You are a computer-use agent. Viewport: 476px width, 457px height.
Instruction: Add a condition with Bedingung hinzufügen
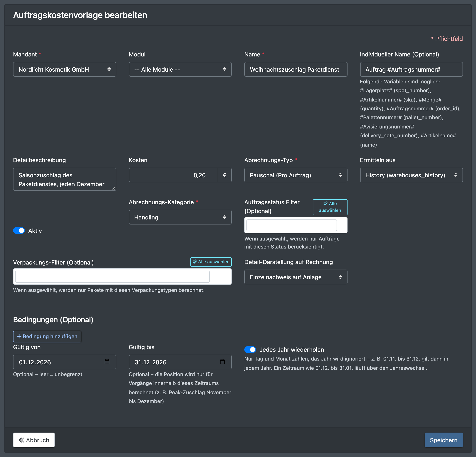[47, 336]
